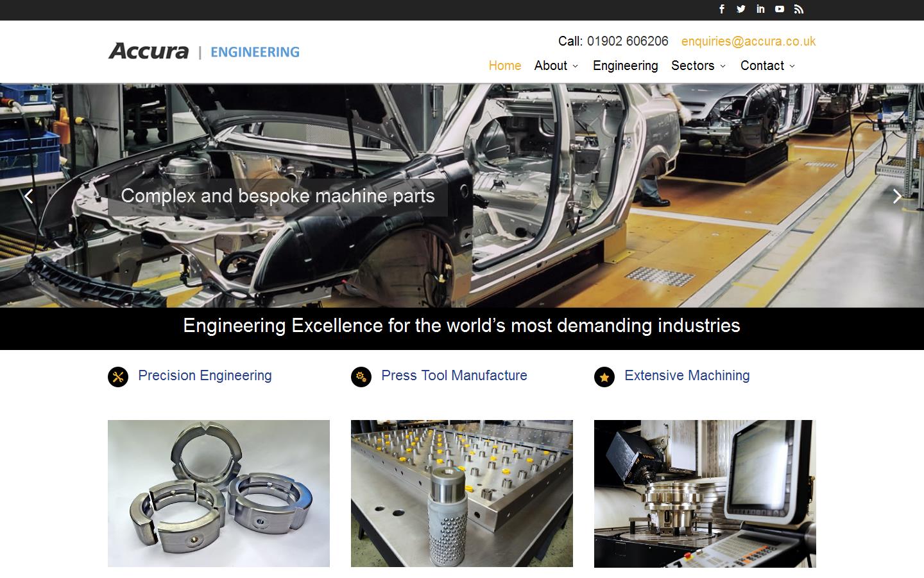The image size is (924, 578).
Task: Visit the company LinkedIn page
Action: pyautogui.click(x=760, y=9)
